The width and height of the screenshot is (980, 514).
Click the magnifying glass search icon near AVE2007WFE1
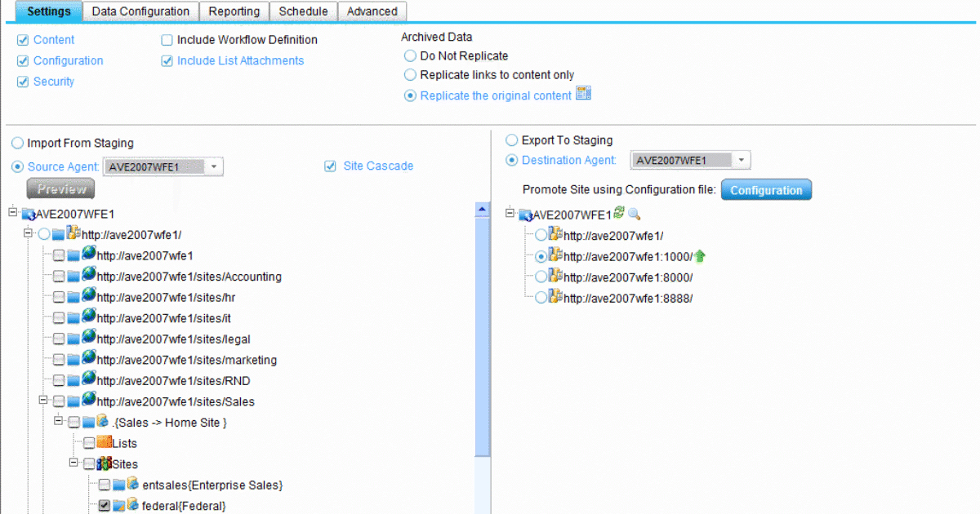(x=634, y=215)
